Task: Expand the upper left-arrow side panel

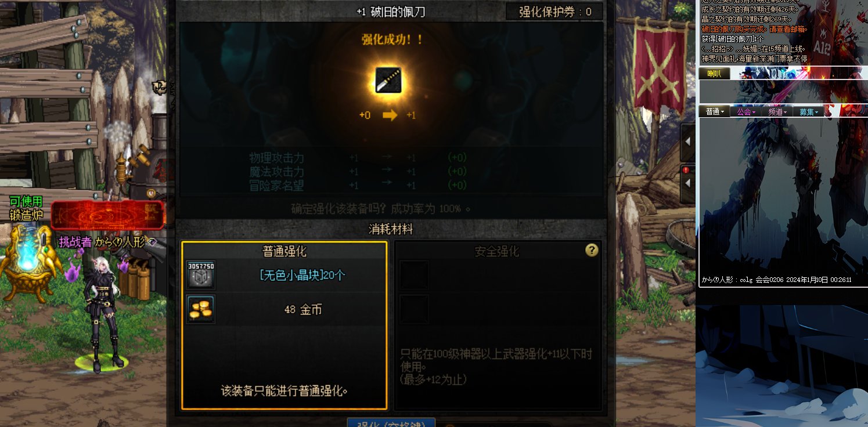Action: (688, 142)
